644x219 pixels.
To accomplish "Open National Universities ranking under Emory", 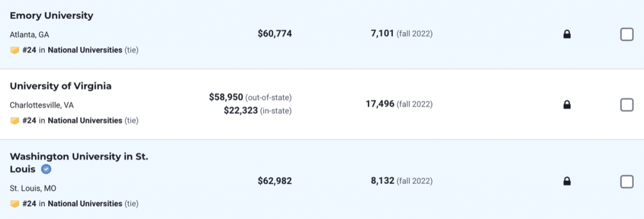I will pyautogui.click(x=85, y=50).
